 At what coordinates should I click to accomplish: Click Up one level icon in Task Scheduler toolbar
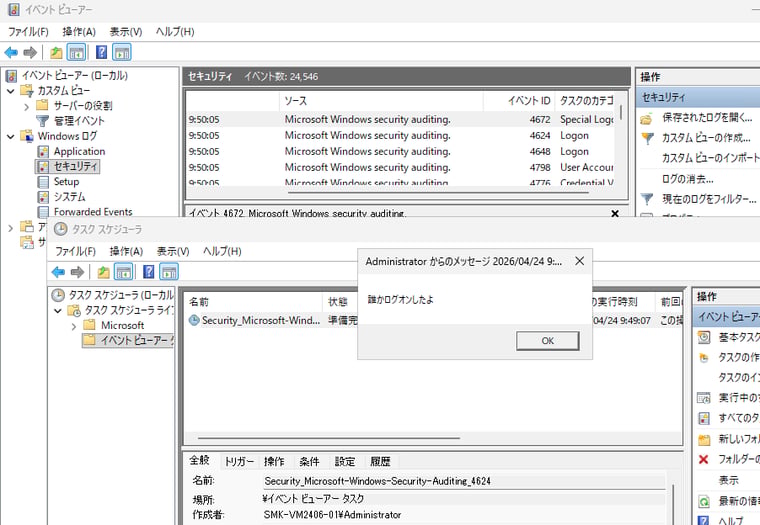coord(103,272)
